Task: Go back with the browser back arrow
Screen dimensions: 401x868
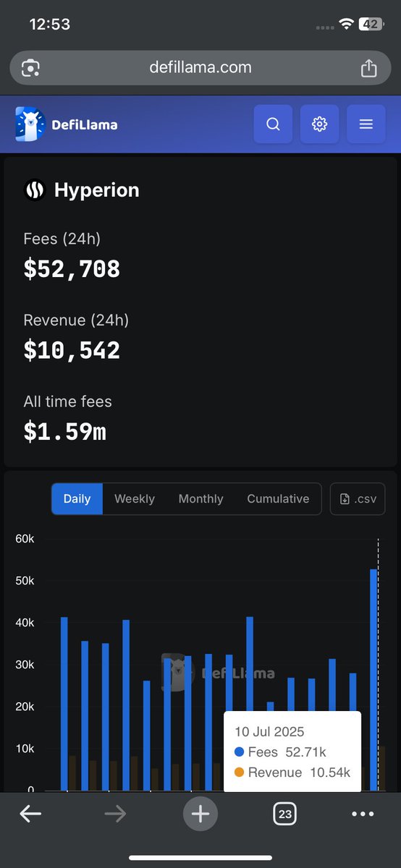Action: point(30,814)
